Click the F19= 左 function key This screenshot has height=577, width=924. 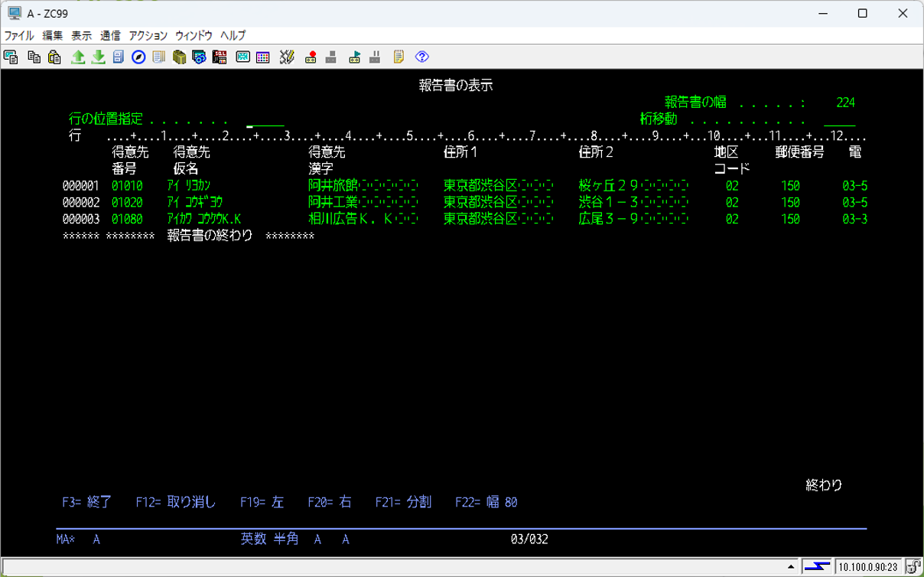tap(262, 502)
